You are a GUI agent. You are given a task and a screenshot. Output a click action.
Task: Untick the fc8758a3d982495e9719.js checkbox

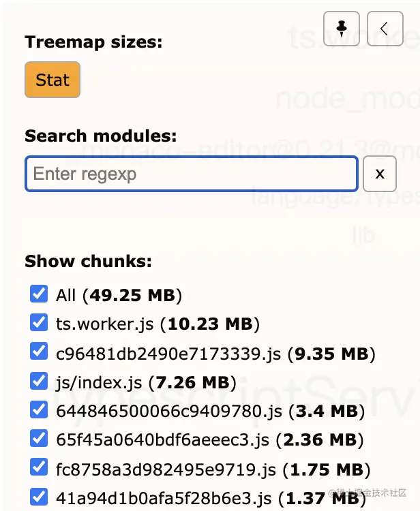(x=38, y=467)
